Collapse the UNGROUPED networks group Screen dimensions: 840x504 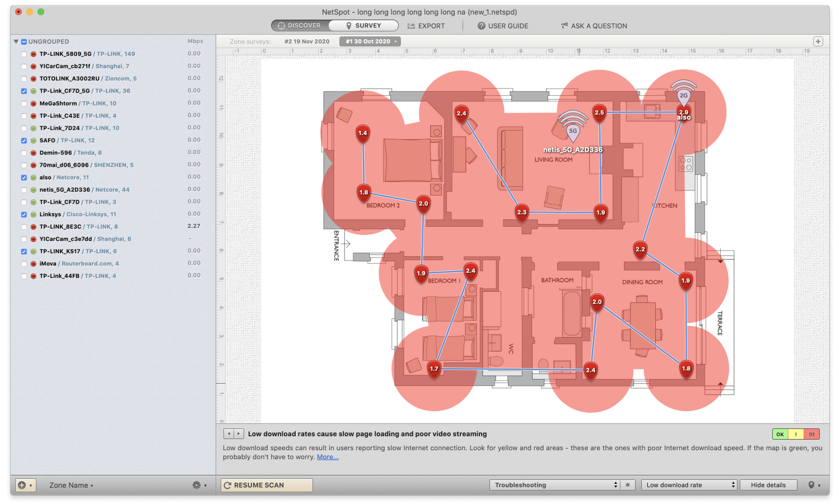[x=16, y=41]
